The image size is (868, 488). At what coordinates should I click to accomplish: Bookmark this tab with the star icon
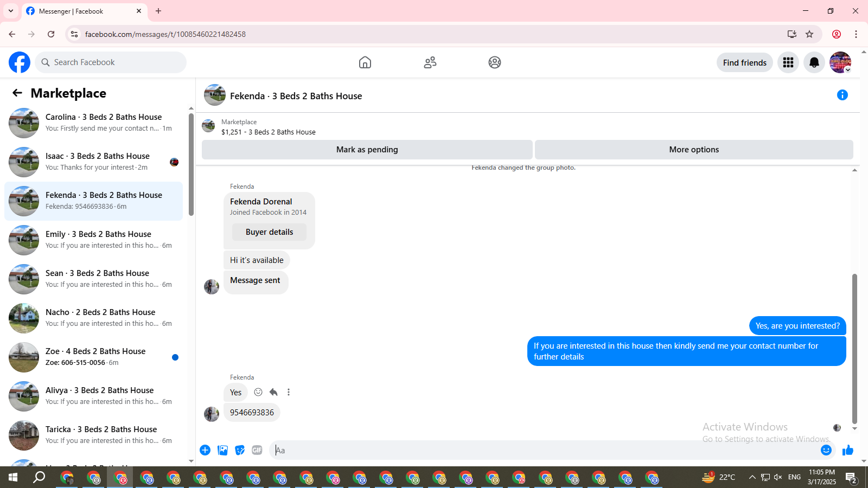pyautogui.click(x=809, y=34)
